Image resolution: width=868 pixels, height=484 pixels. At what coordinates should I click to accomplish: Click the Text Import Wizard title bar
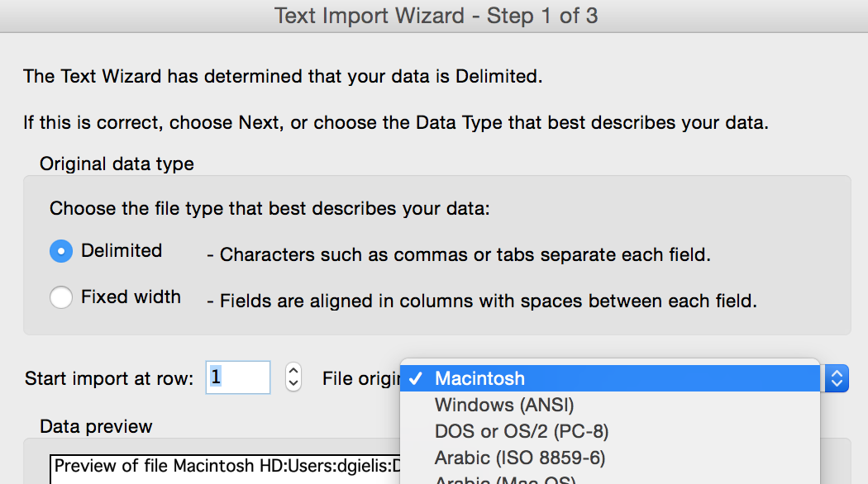pos(436,16)
